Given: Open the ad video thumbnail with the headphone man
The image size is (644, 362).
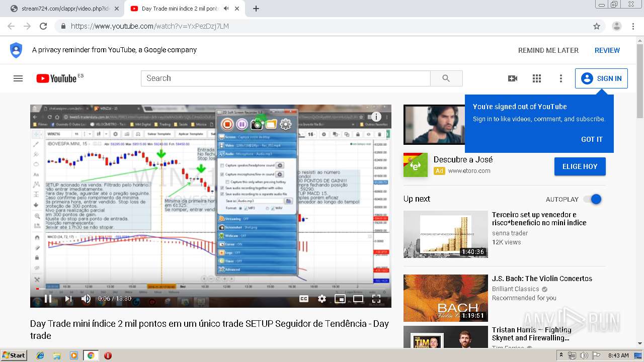Looking at the screenshot, I should pos(434,125).
